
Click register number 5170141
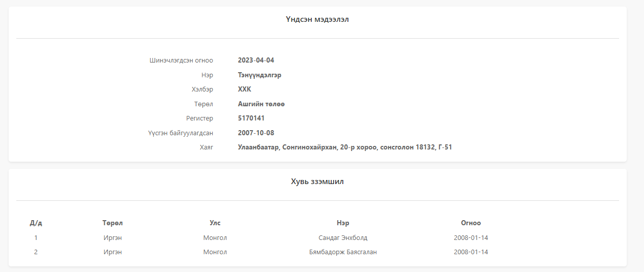(x=251, y=118)
